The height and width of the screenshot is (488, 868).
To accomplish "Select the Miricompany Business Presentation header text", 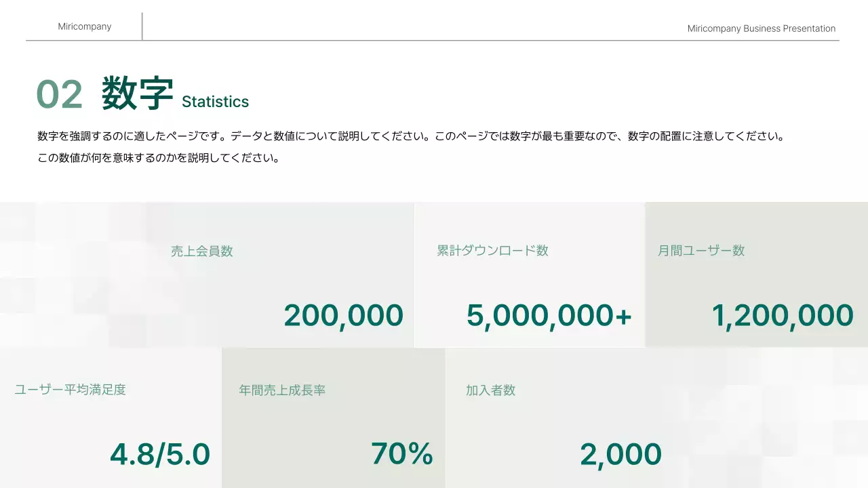I will (x=761, y=28).
